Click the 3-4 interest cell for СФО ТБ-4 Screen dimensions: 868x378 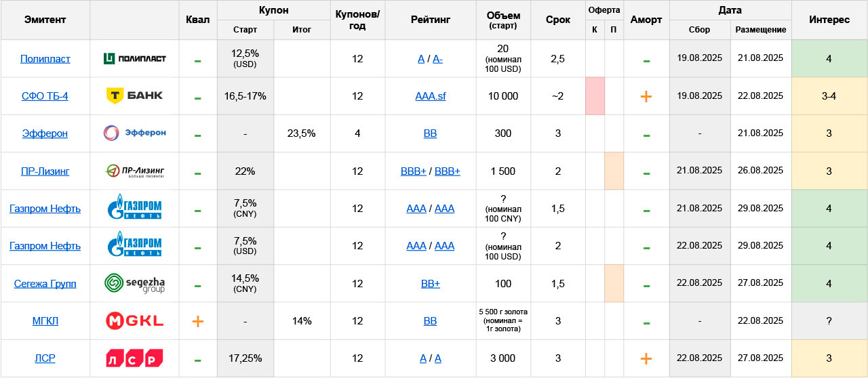point(829,96)
